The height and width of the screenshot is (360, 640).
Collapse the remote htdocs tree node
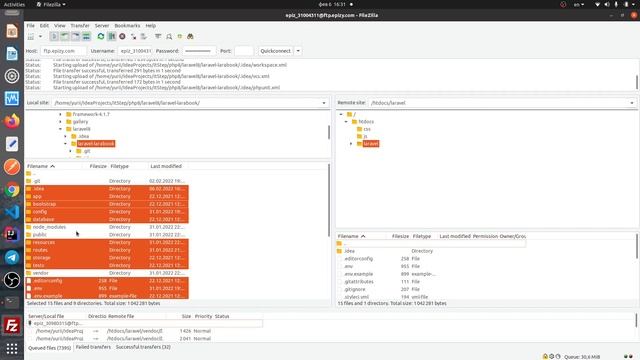click(x=346, y=122)
